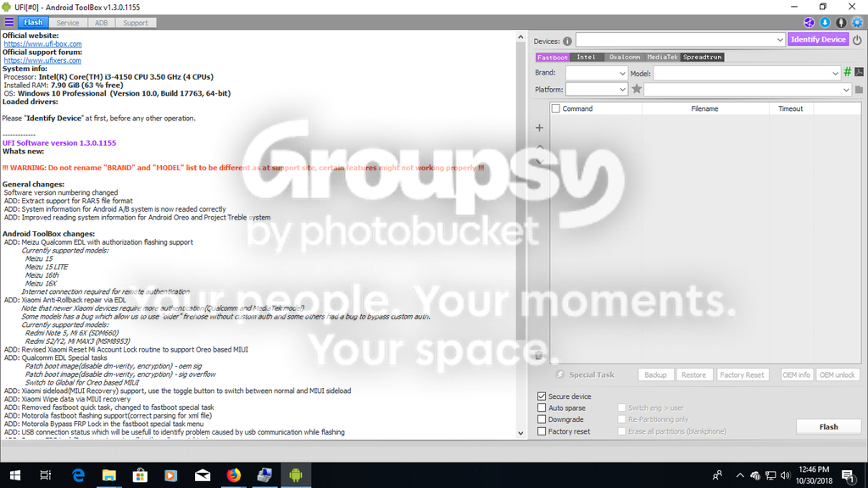Click the OEM unlock button
The height and width of the screenshot is (488, 868).
click(x=837, y=374)
